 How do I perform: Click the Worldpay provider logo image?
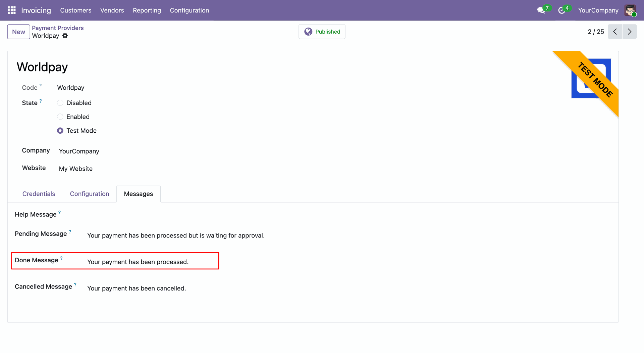pyautogui.click(x=591, y=79)
